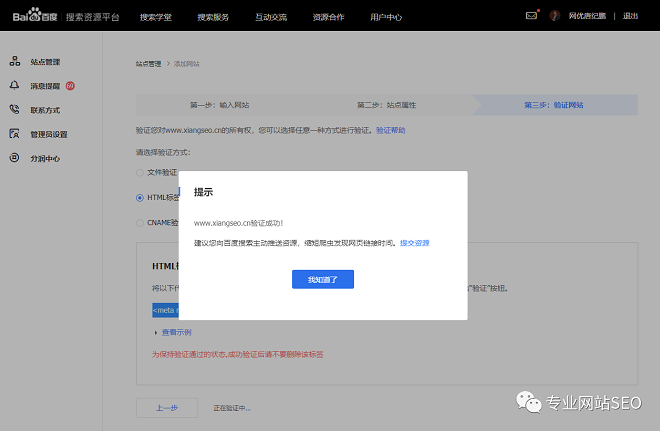Follow the 提交资源 link
Viewport: 660px width, 431px height.
[x=415, y=243]
